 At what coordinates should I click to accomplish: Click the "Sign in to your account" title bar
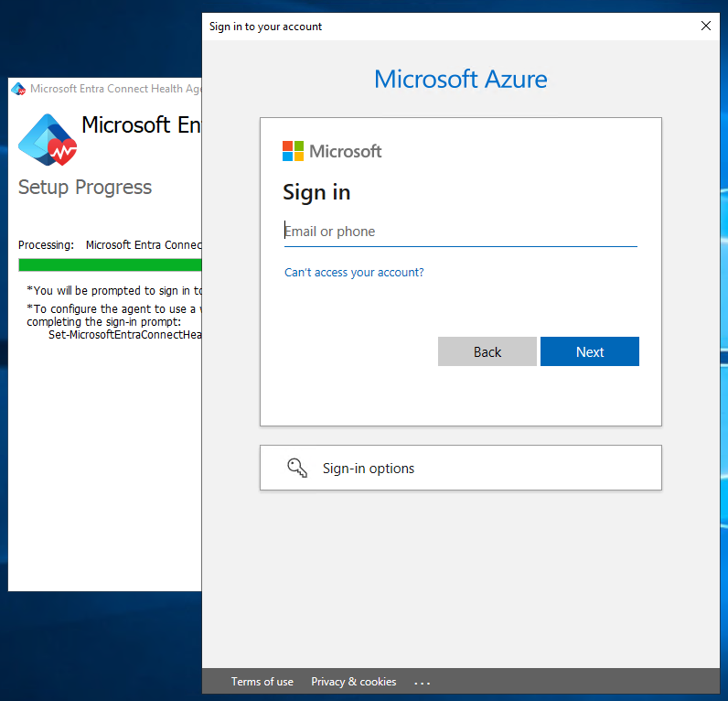tap(412, 27)
